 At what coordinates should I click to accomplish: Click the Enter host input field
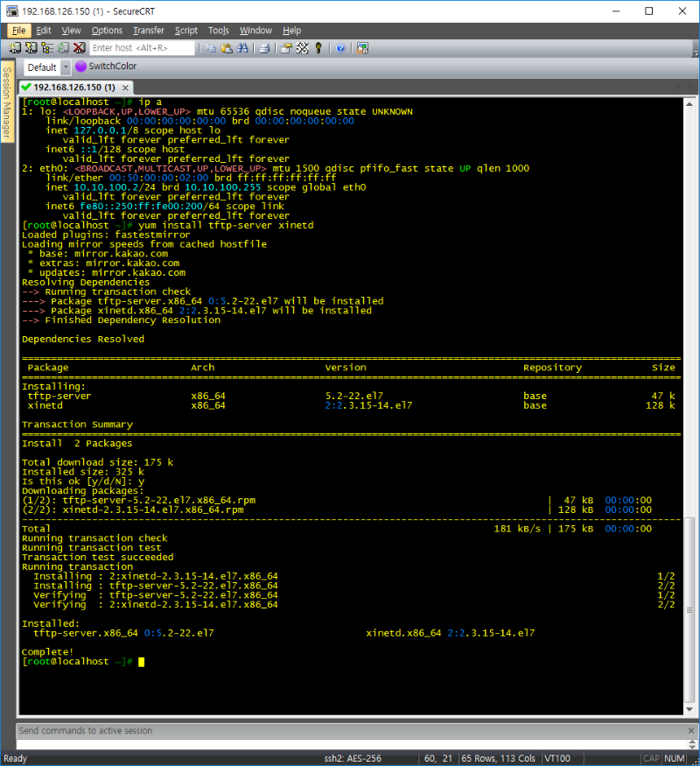coord(142,48)
